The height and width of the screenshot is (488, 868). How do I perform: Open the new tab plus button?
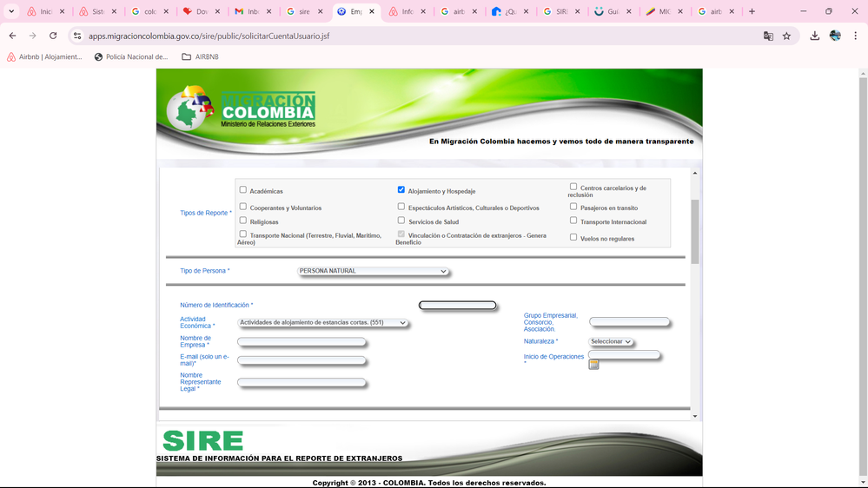pyautogui.click(x=752, y=11)
